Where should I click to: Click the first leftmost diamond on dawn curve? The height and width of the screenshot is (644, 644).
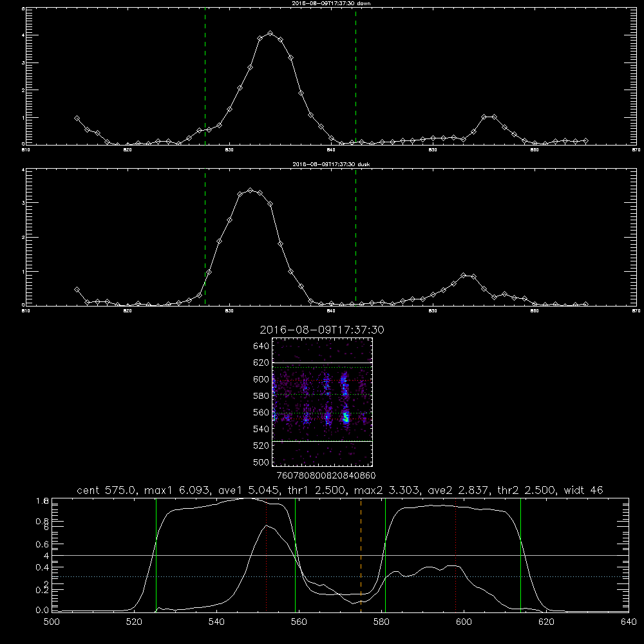pyautogui.click(x=77, y=118)
